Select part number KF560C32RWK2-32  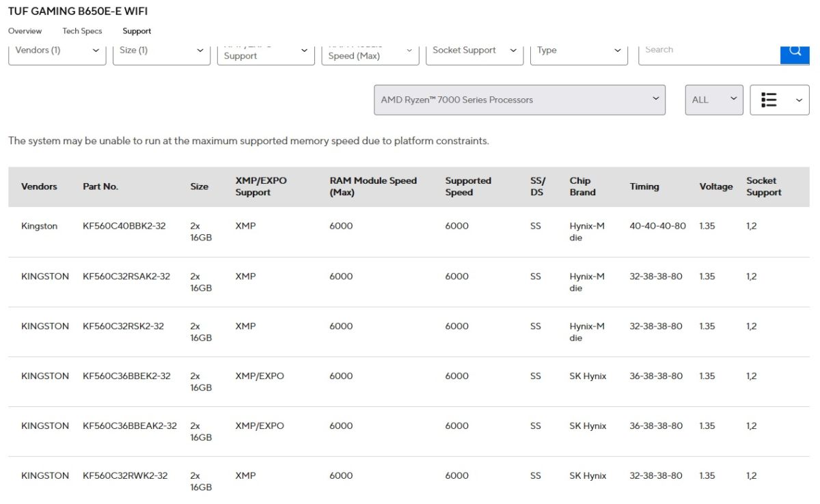pos(125,476)
